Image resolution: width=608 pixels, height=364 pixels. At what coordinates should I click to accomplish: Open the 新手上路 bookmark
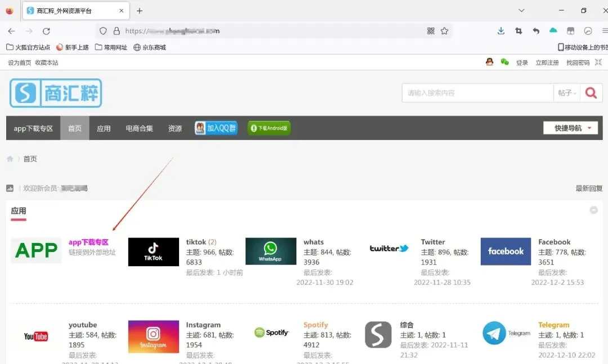(x=73, y=47)
